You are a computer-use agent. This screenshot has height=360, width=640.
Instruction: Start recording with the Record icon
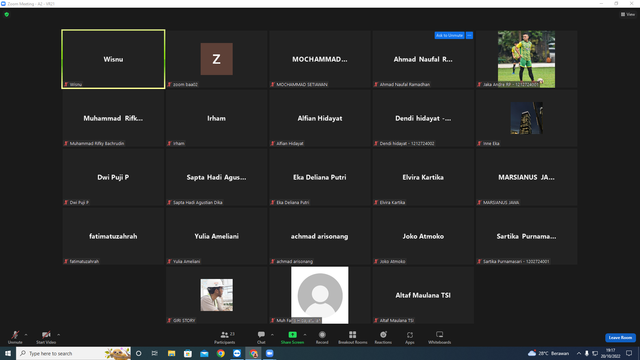tap(322, 335)
